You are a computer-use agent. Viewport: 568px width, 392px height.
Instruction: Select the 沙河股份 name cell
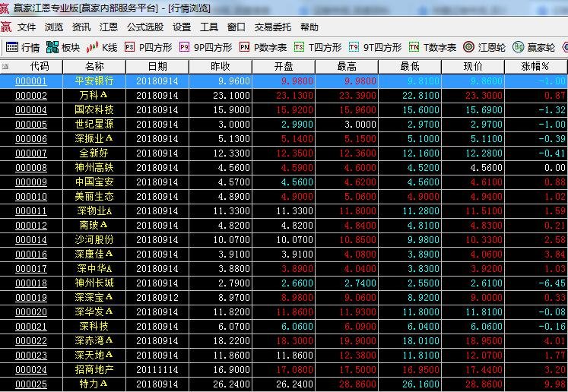94,239
